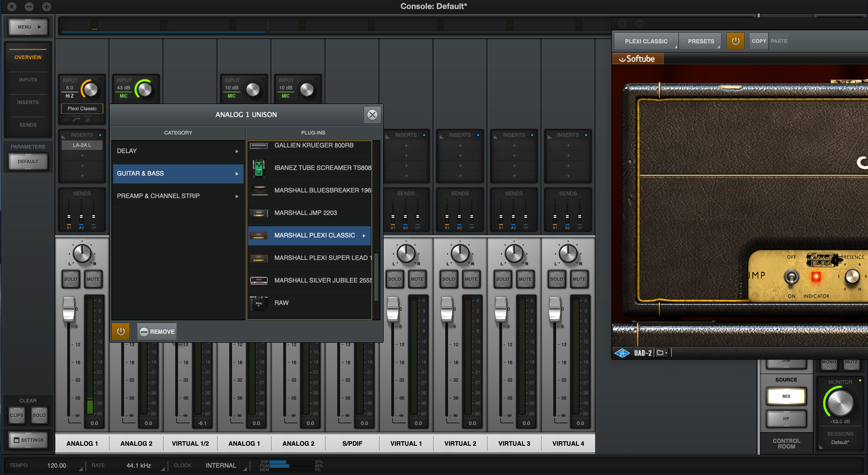Viewport: 868px width, 475px height.
Task: Click the plug-ins list scrollbar
Action: 376,277
